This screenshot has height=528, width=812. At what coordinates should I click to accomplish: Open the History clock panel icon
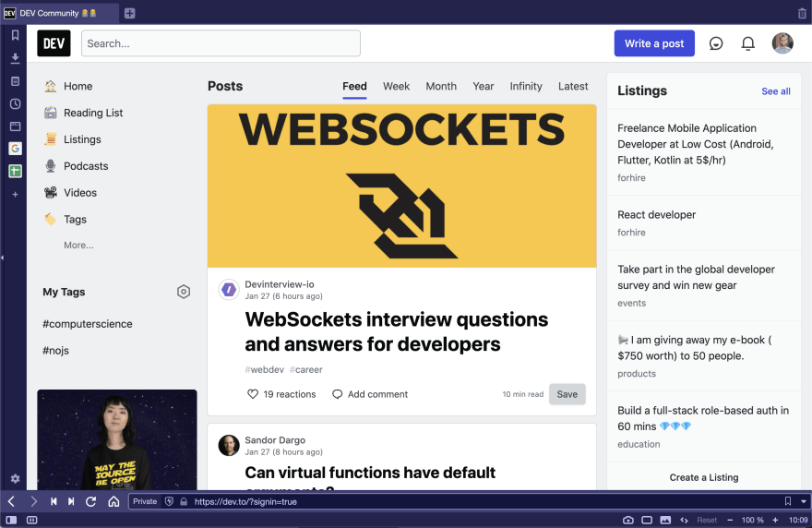[x=15, y=103]
